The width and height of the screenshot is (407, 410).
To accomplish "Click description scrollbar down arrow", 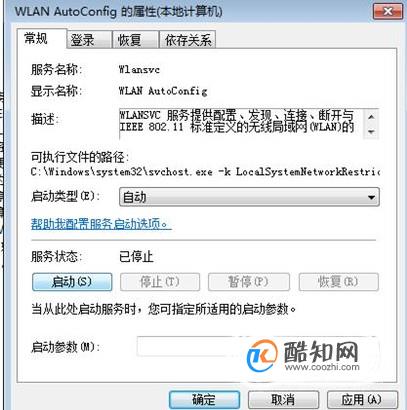I will 371,132.
